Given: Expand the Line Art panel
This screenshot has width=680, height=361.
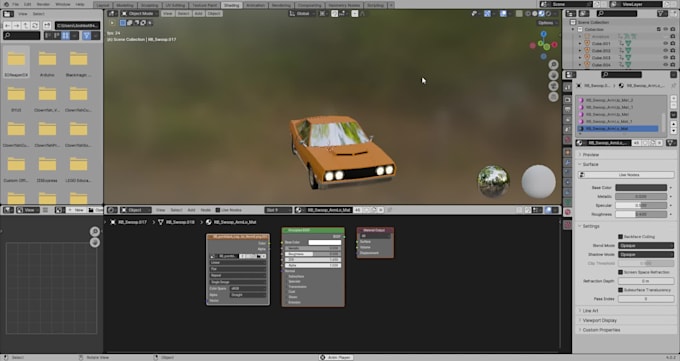Looking at the screenshot, I should 590,311.
